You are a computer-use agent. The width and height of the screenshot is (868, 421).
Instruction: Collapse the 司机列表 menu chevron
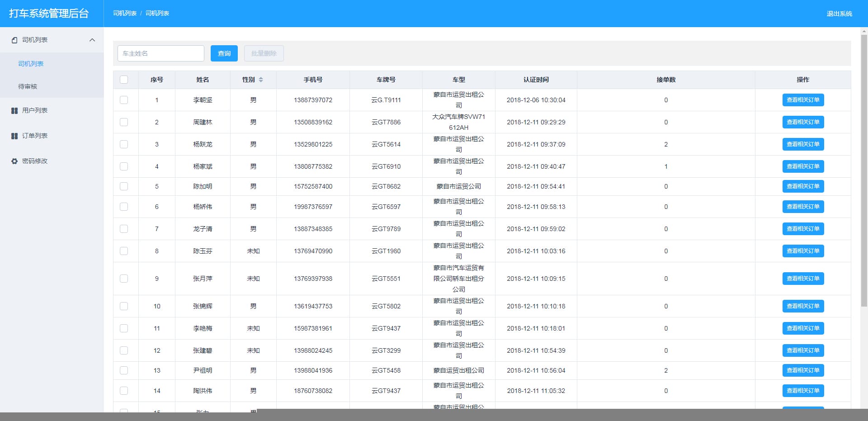(x=92, y=40)
